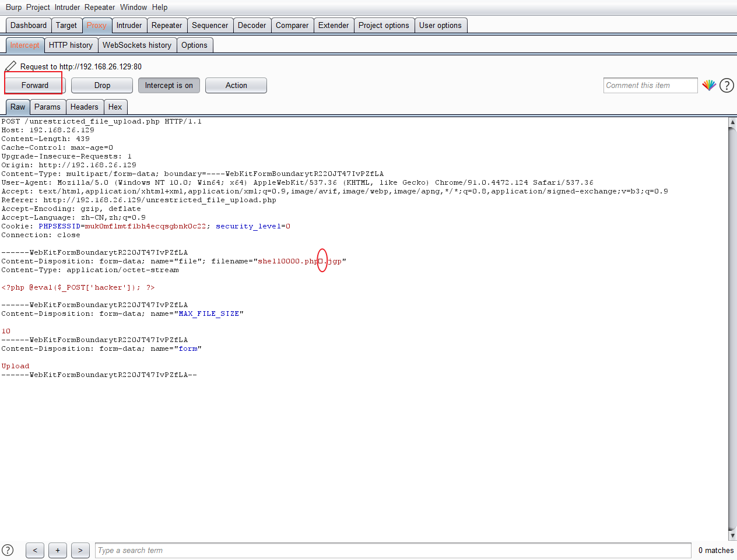Switch to the Sequencer tab
Image resolution: width=737 pixels, height=560 pixels.
point(210,25)
